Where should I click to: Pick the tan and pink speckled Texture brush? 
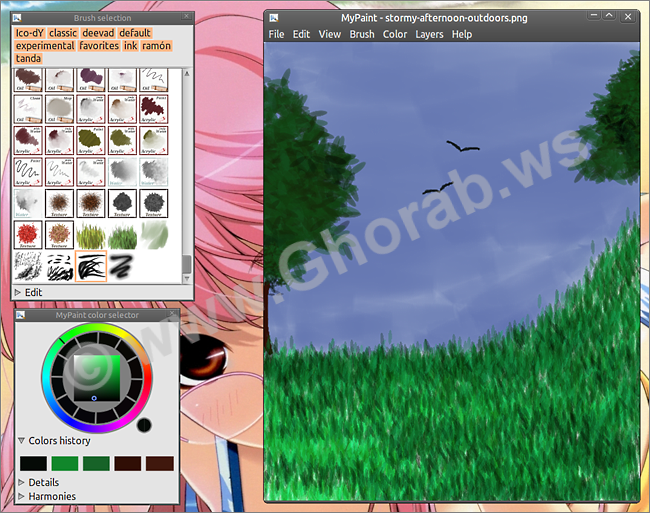60,235
